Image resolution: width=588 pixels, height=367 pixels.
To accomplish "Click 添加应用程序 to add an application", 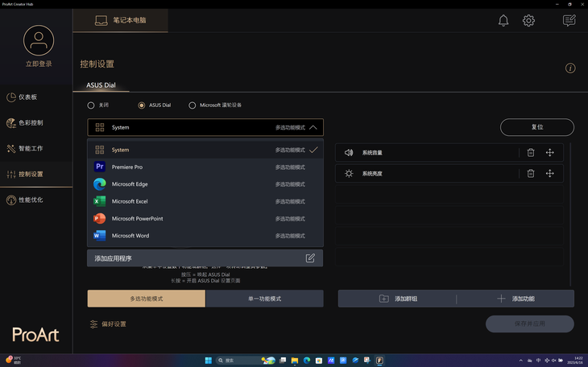I will (205, 258).
